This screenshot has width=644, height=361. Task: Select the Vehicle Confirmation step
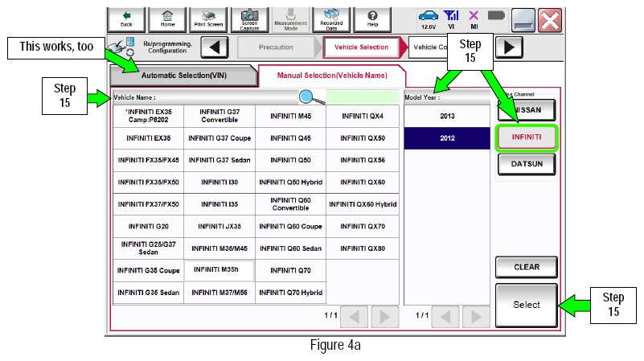click(429, 47)
